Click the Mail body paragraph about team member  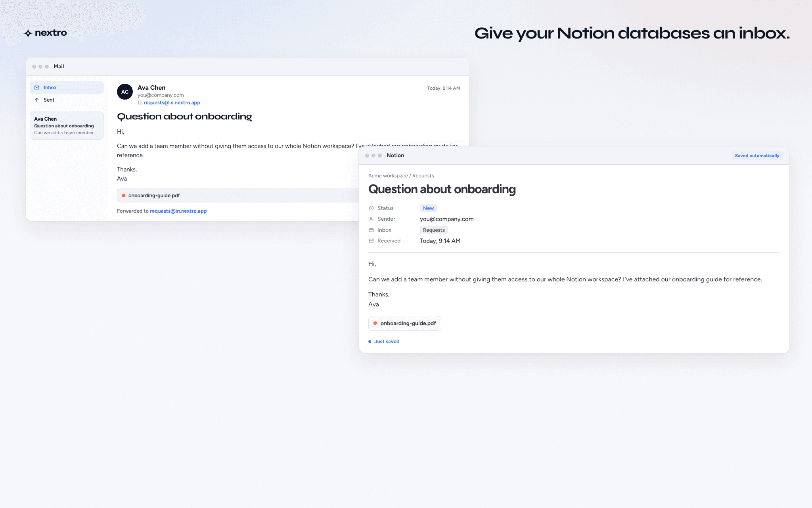(287, 150)
